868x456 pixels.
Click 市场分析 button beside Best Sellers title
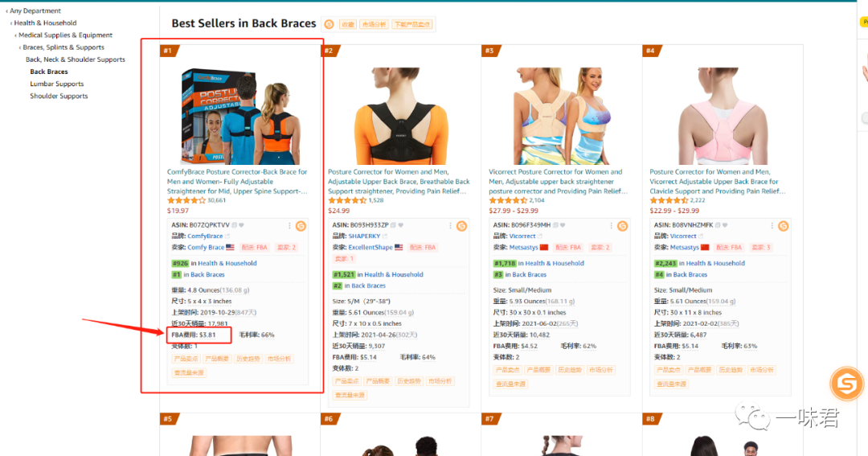click(375, 24)
